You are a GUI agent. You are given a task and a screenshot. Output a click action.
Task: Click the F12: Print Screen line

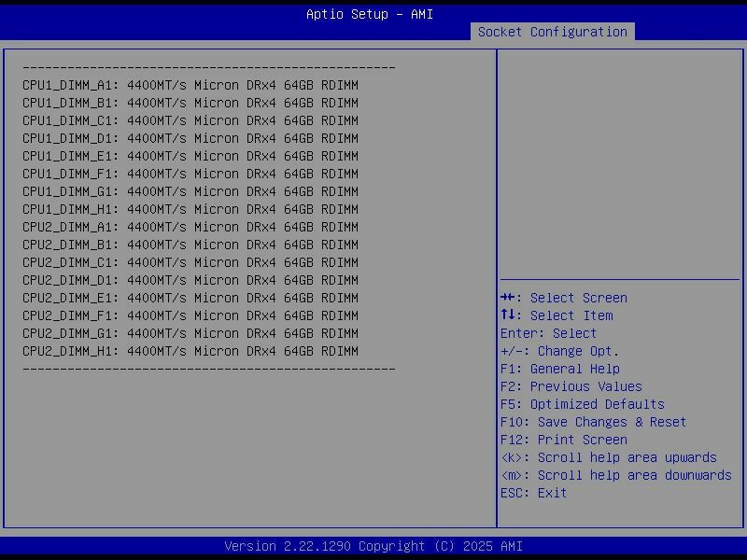[x=564, y=440]
